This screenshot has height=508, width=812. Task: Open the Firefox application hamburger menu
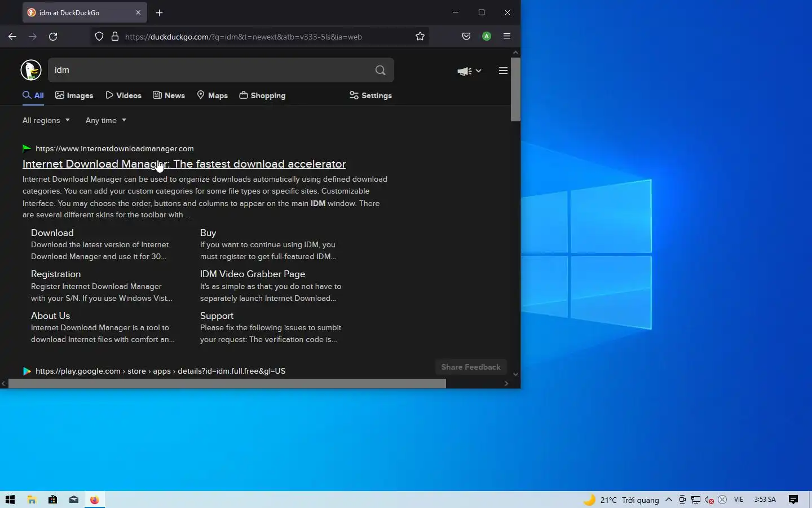point(507,37)
